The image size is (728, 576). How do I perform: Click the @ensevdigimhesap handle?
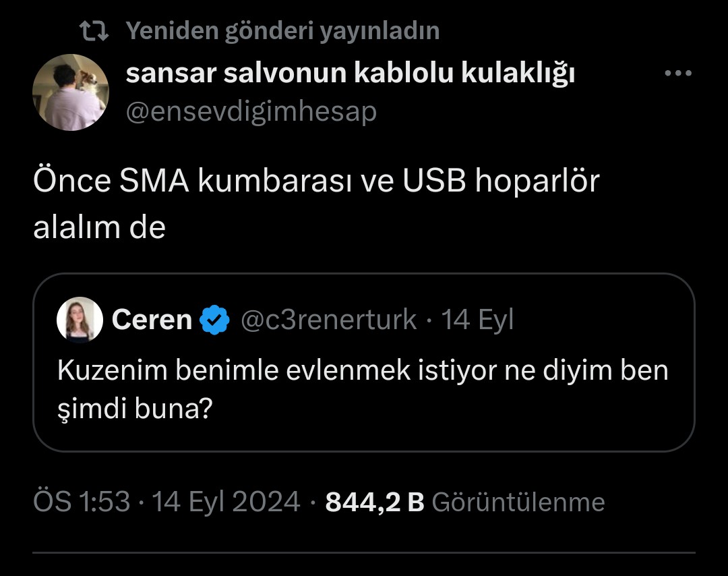pos(251,111)
